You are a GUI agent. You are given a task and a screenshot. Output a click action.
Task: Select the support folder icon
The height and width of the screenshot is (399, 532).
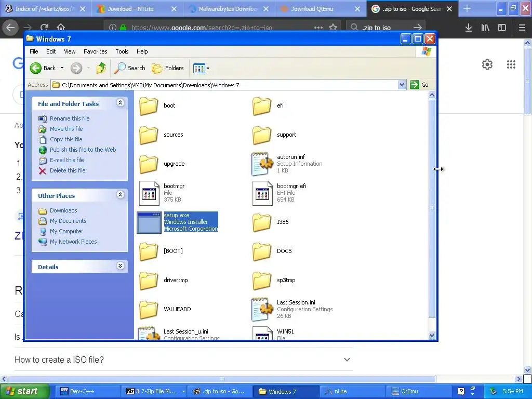[262, 135]
